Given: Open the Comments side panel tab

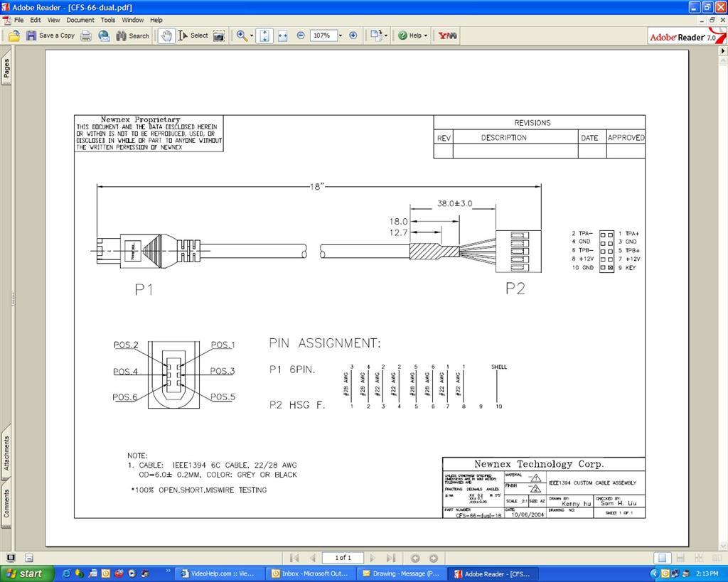Looking at the screenshot, I should coord(6,504).
